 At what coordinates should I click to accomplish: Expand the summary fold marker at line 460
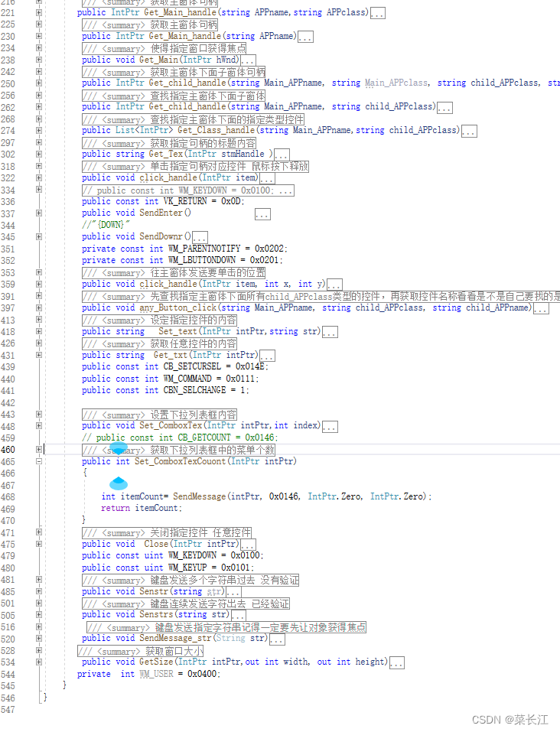click(x=39, y=450)
